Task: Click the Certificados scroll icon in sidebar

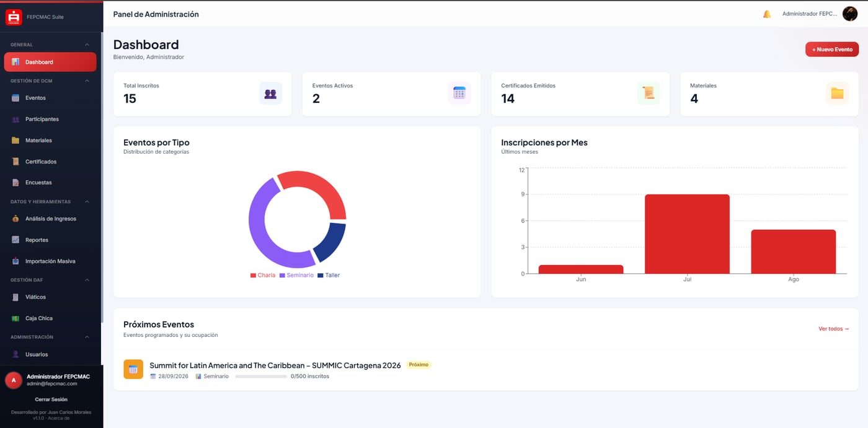Action: coord(15,162)
